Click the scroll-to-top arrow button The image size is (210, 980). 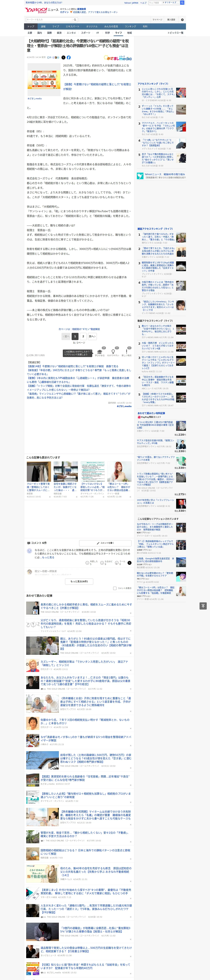(203, 606)
